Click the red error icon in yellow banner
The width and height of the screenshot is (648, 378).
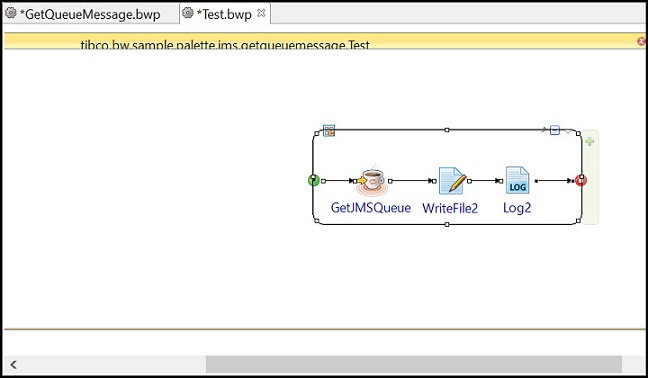coord(641,41)
